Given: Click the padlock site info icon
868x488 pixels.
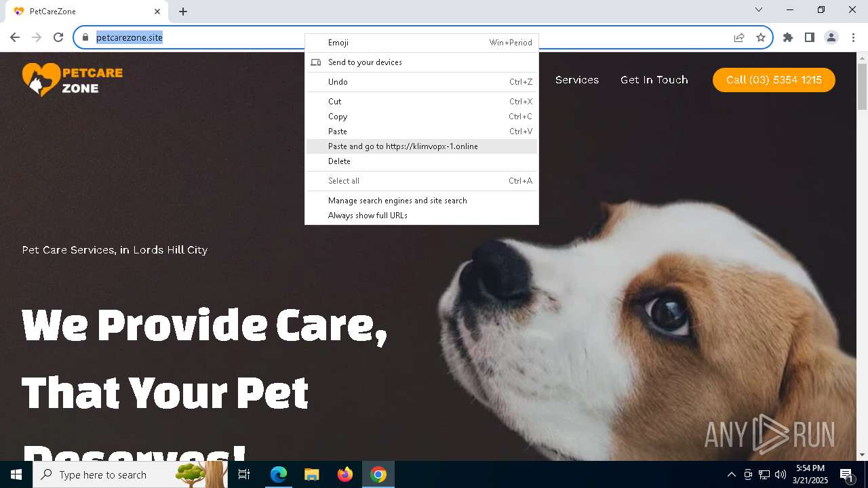Looking at the screenshot, I should 85,37.
